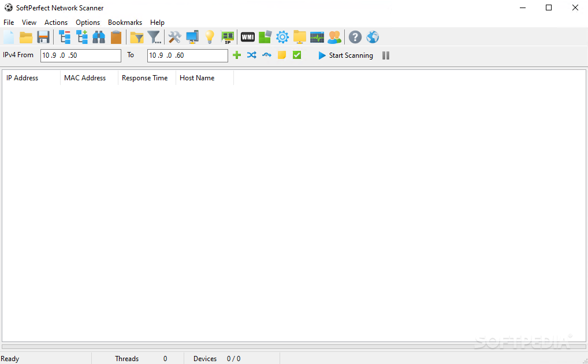Open the WMI query icon

[x=247, y=37]
